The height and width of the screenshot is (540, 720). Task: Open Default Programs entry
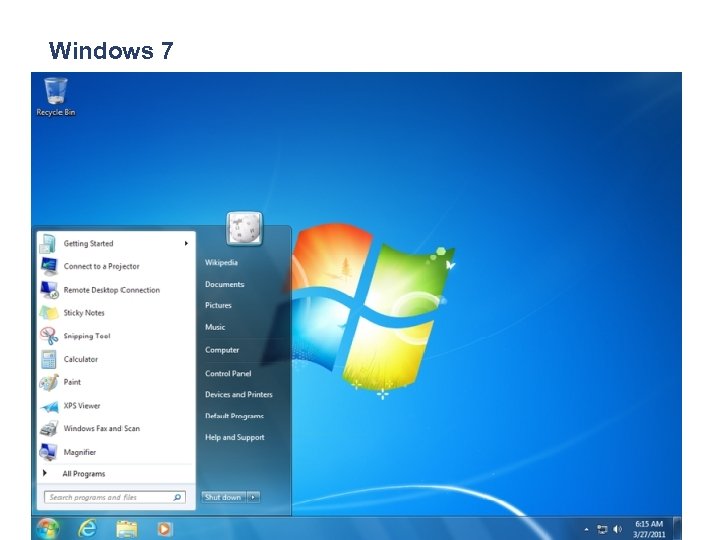(x=234, y=416)
